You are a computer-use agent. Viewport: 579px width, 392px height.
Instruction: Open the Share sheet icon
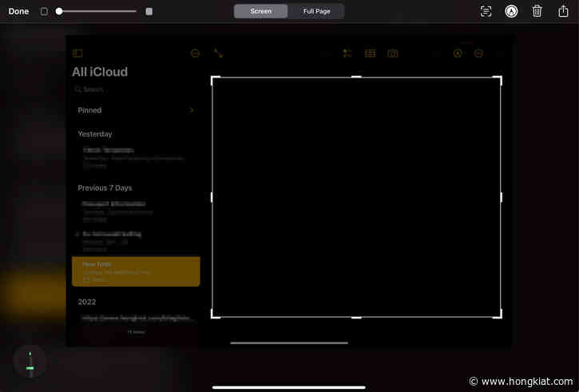pos(563,11)
